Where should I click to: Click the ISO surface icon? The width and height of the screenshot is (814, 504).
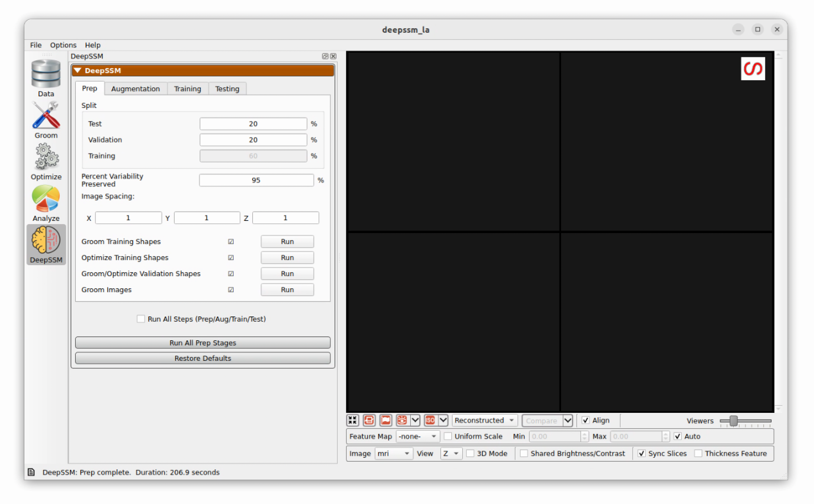430,420
